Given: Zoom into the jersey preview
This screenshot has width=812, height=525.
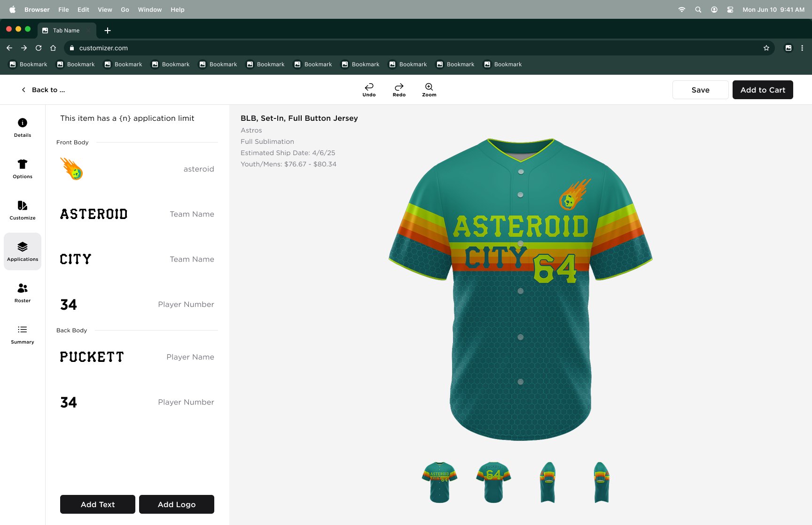Looking at the screenshot, I should tap(429, 89).
